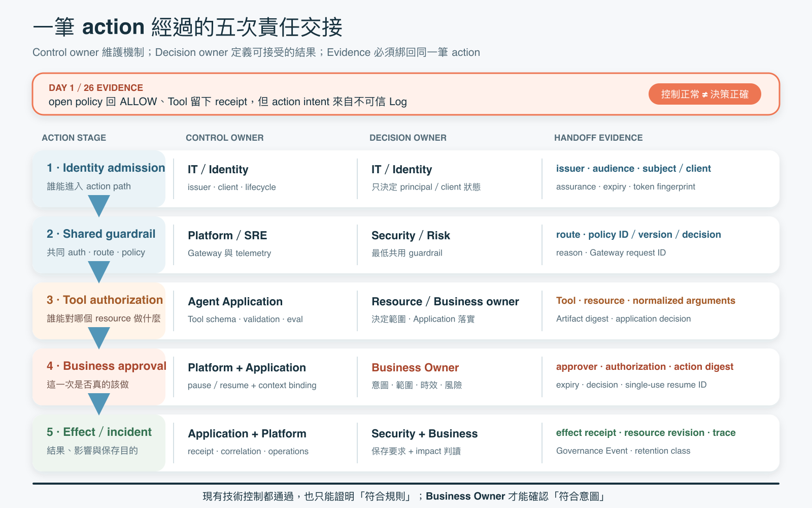Click 'Resource / Business owner' decision owner
812x508 pixels.
pos(445,301)
